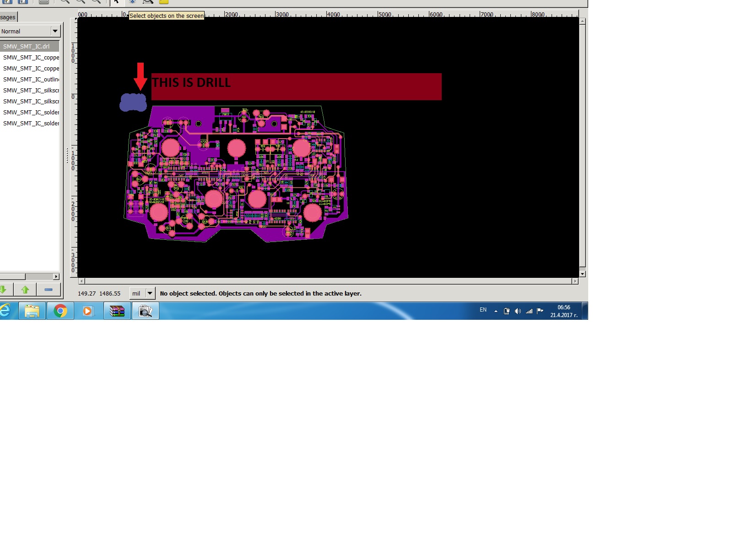
Task: Open the mil units dropdown
Action: tap(143, 293)
